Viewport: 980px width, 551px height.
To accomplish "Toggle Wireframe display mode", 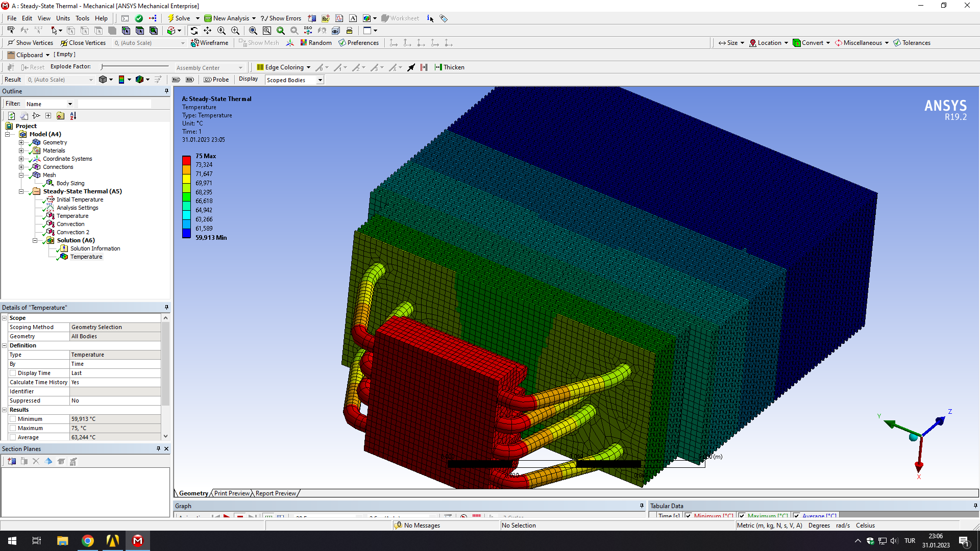I will coord(210,43).
